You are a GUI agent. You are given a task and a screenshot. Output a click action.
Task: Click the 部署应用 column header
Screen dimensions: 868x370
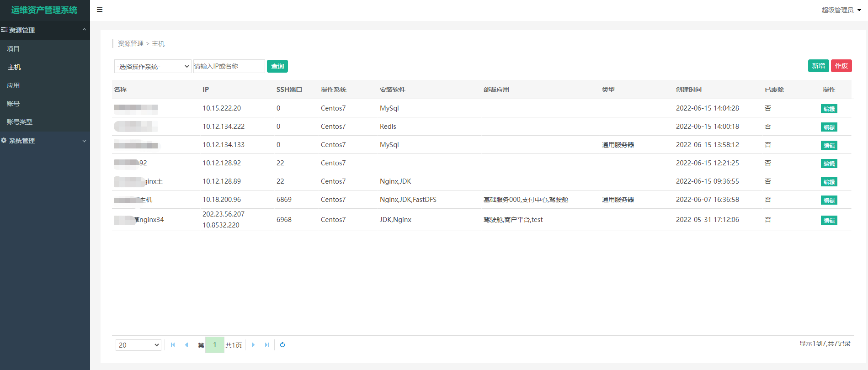[496, 90]
